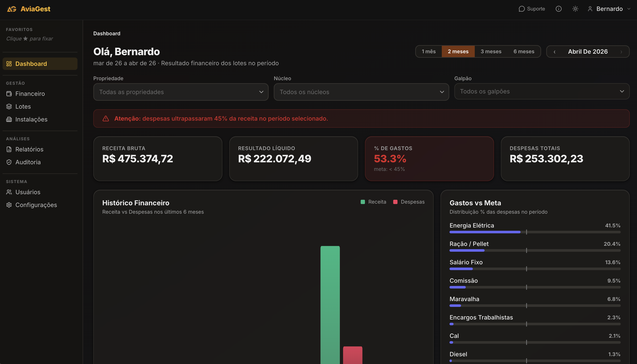Click the Diesel expense row label
This screenshot has height=364, width=637.
point(458,354)
